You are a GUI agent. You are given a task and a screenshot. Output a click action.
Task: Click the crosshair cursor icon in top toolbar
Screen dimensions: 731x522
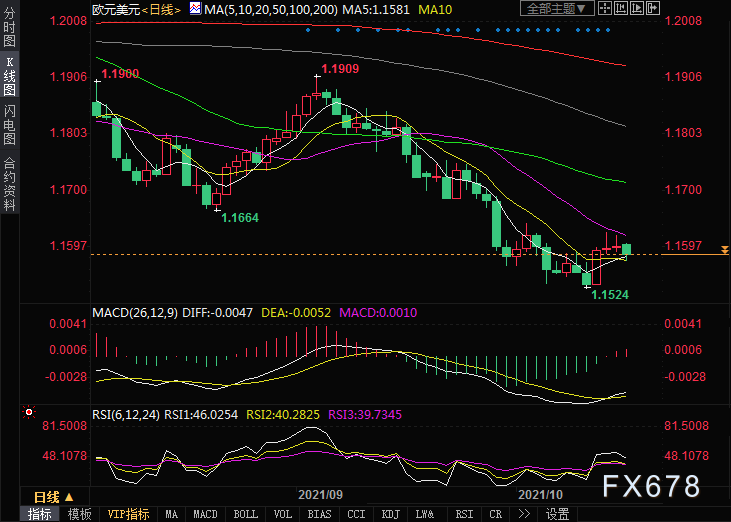pos(605,8)
